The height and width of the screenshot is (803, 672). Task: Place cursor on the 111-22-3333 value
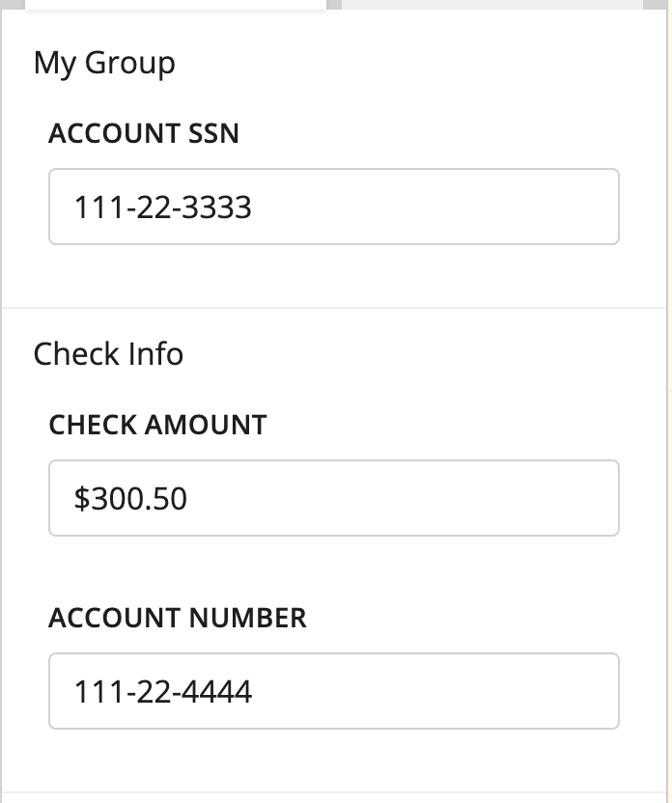point(163,207)
